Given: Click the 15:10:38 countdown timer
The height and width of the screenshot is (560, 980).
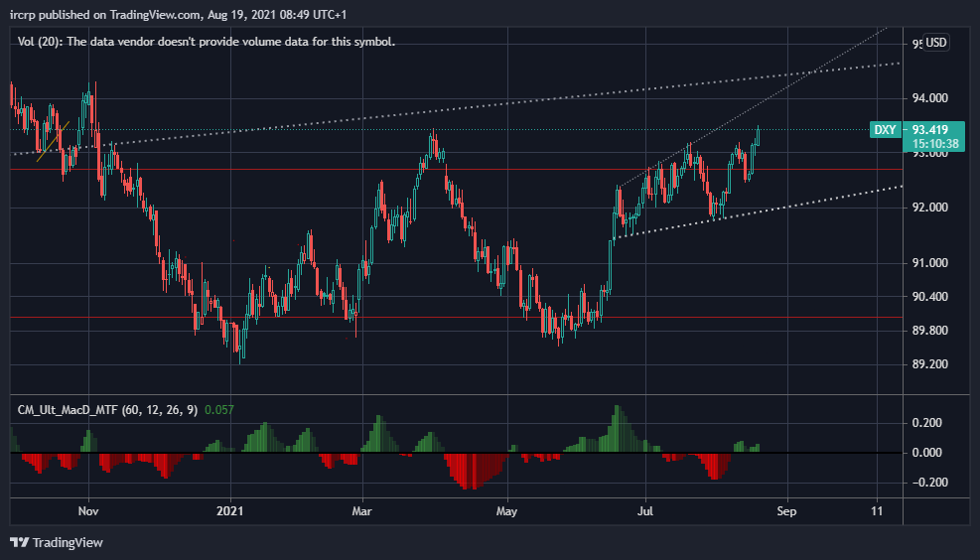Looking at the screenshot, I should tap(935, 144).
